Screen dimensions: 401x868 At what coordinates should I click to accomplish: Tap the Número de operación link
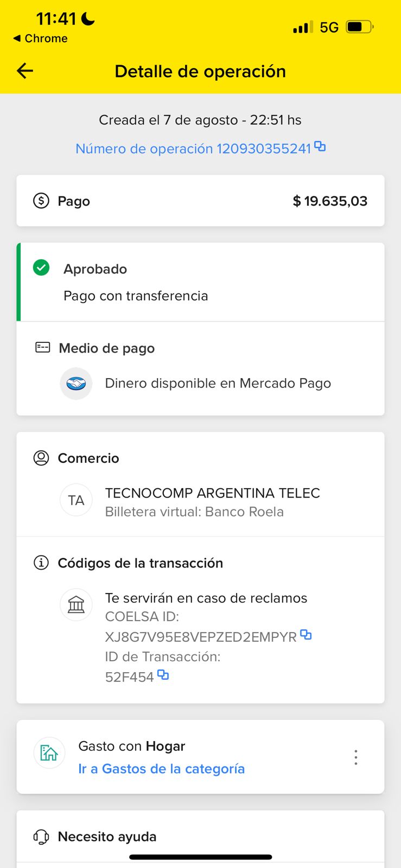click(x=193, y=149)
